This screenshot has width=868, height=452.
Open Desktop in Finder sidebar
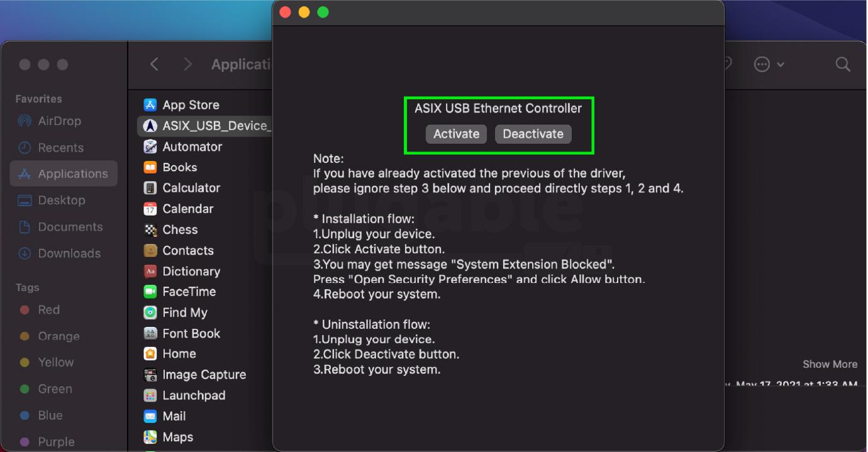[64, 200]
